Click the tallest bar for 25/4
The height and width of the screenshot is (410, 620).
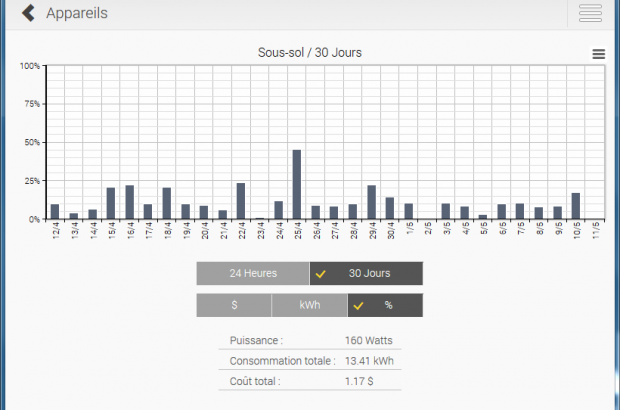coord(297,185)
